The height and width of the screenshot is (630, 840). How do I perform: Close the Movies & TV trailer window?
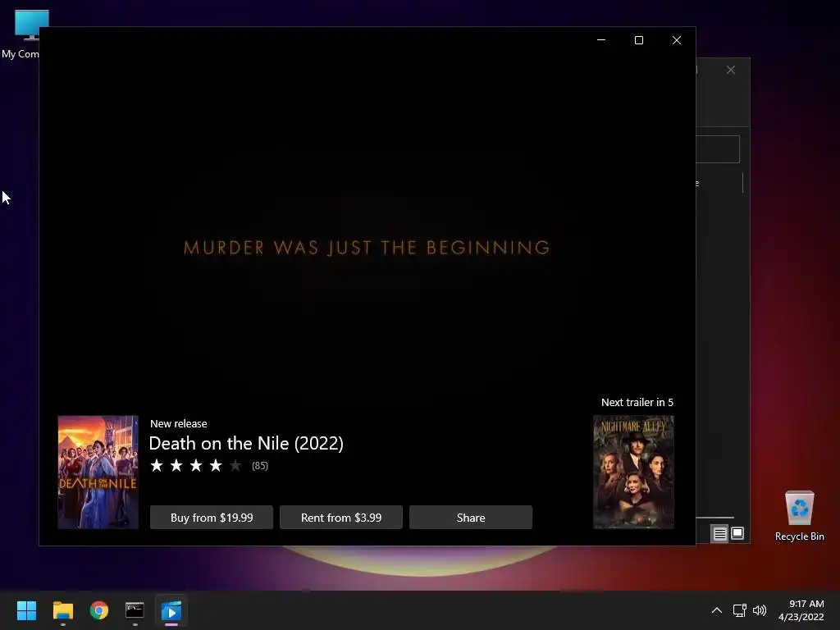point(677,40)
